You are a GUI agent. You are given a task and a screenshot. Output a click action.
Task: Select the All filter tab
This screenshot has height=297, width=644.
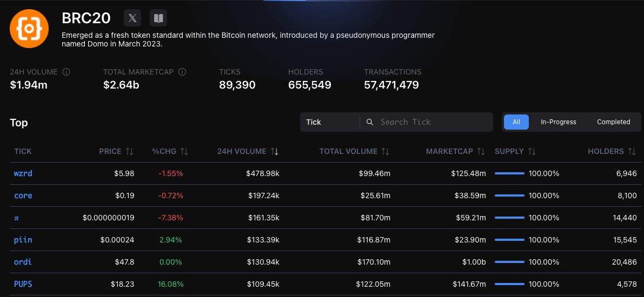(516, 122)
